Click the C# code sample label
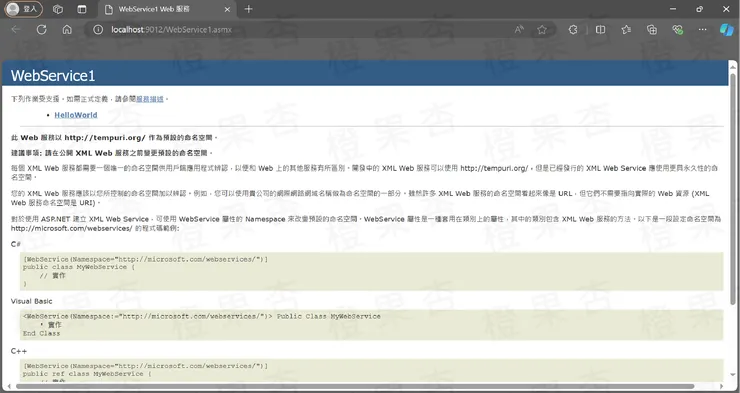The width and height of the screenshot is (740, 393). point(16,244)
